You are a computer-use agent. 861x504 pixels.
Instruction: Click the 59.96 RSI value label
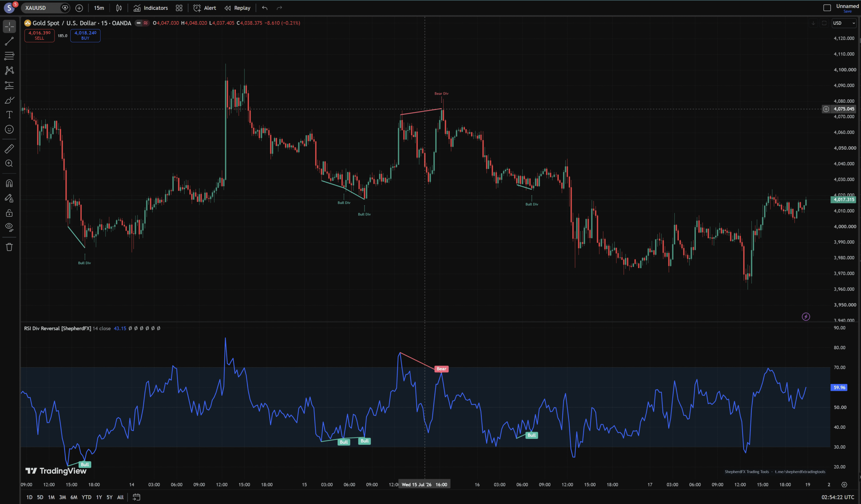tap(839, 387)
